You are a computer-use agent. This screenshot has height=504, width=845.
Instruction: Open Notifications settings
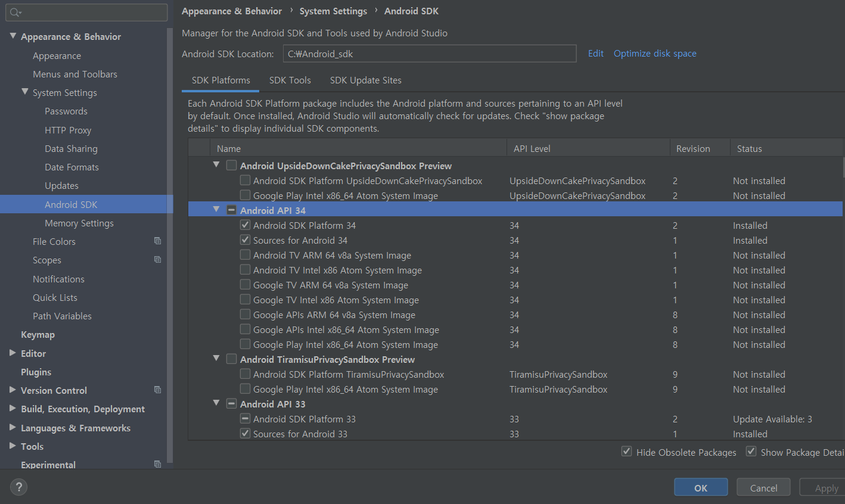pos(58,279)
